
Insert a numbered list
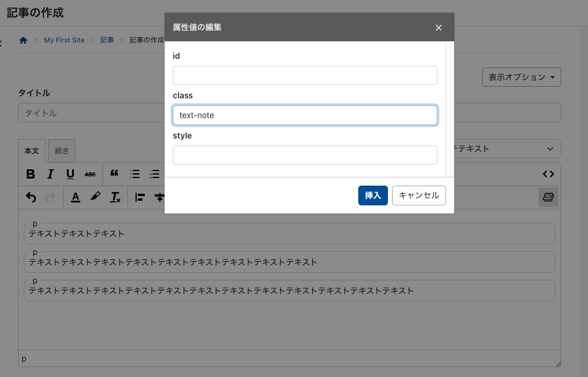coord(155,174)
